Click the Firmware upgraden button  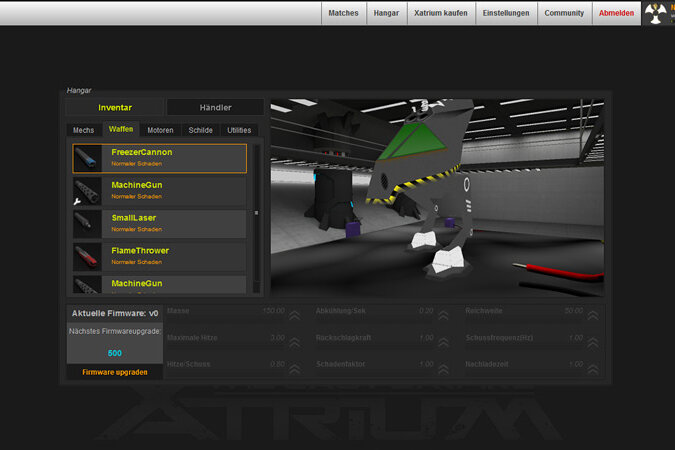115,372
